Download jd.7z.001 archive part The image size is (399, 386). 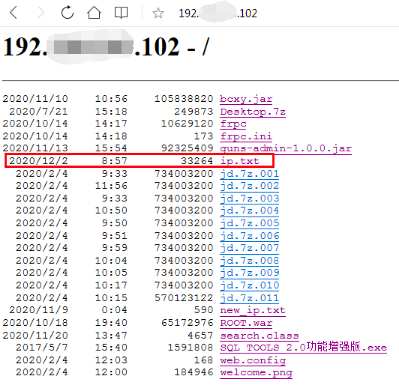click(x=249, y=174)
